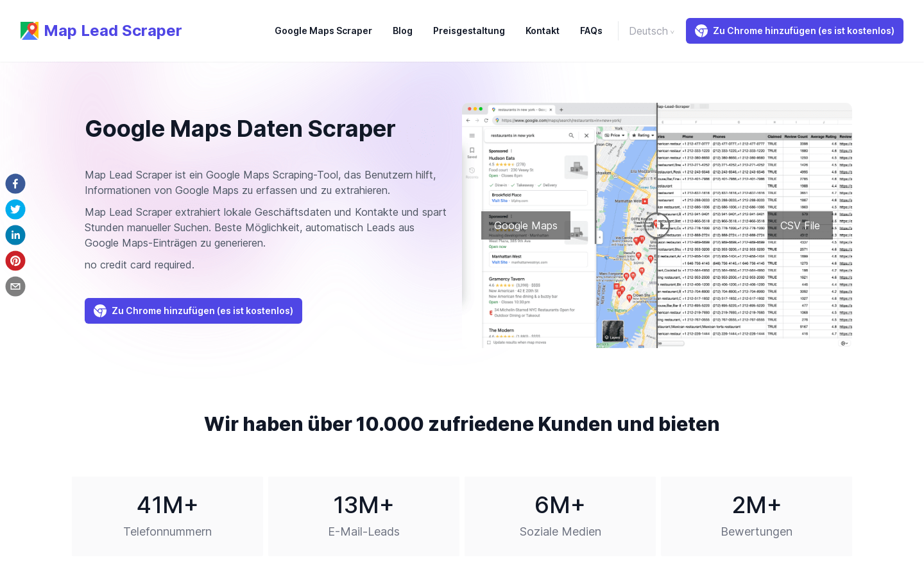This screenshot has width=924, height=578.
Task: Click the Google Maps label on preview image
Action: 526,225
